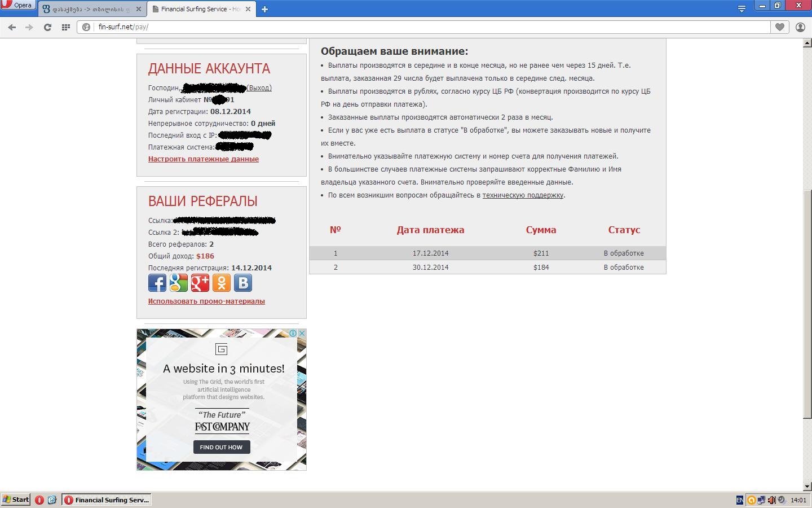Share via the Facebook icon
This screenshot has width=812, height=508.
point(157,283)
